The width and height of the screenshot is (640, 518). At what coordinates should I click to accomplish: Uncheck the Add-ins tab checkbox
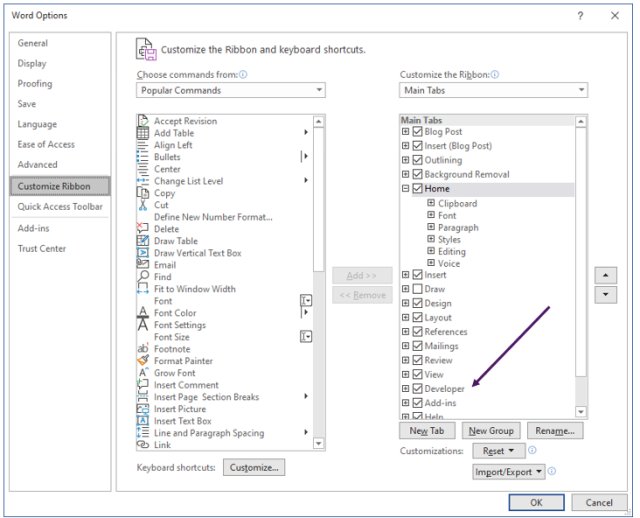coord(417,403)
